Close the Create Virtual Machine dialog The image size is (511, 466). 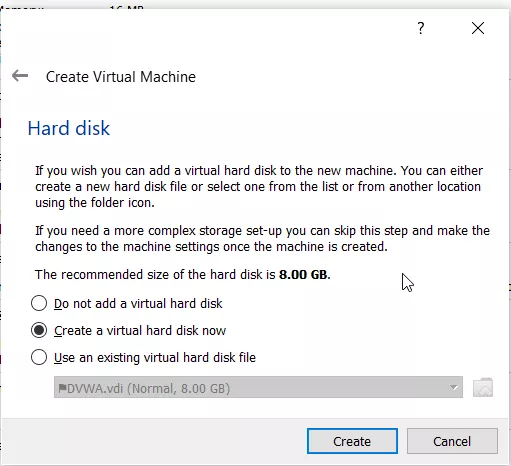(x=478, y=28)
